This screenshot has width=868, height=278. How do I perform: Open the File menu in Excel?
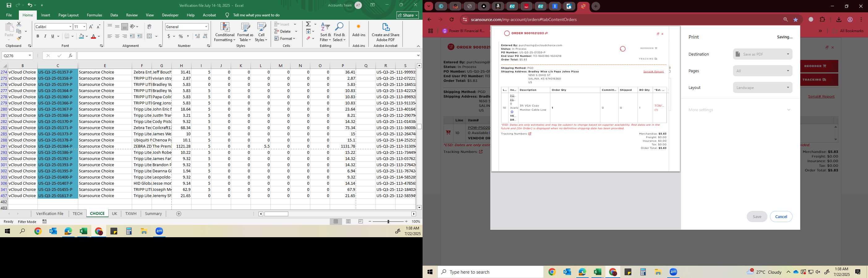(x=9, y=15)
